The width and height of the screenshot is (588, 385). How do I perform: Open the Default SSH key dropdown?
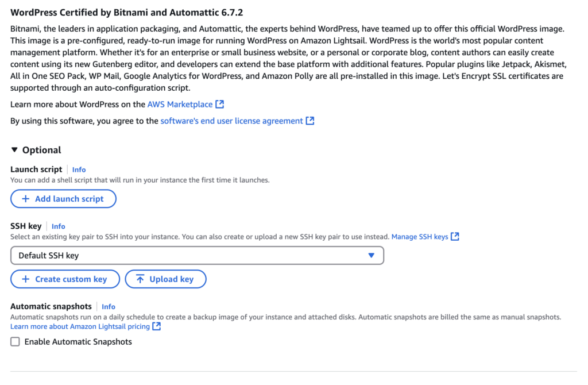click(198, 256)
